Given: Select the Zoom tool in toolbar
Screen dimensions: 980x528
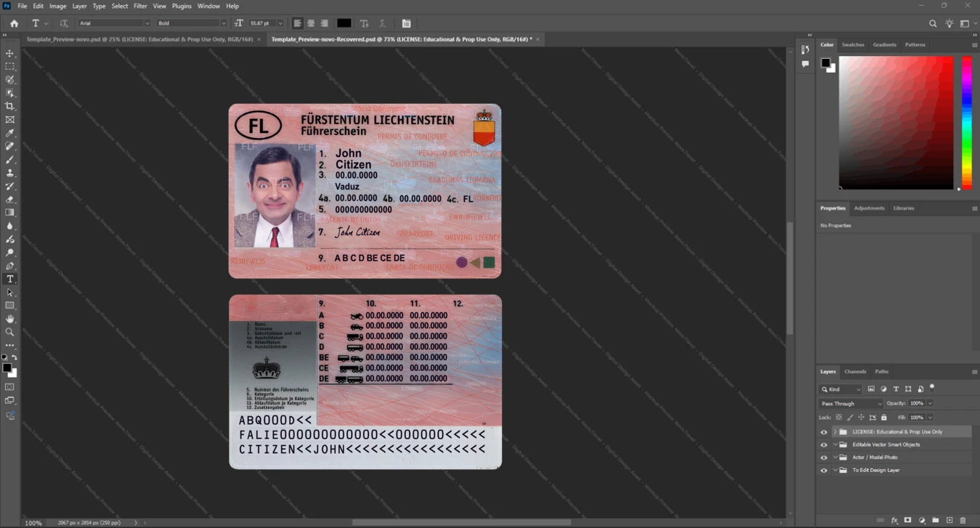Looking at the screenshot, I should click(x=10, y=332).
